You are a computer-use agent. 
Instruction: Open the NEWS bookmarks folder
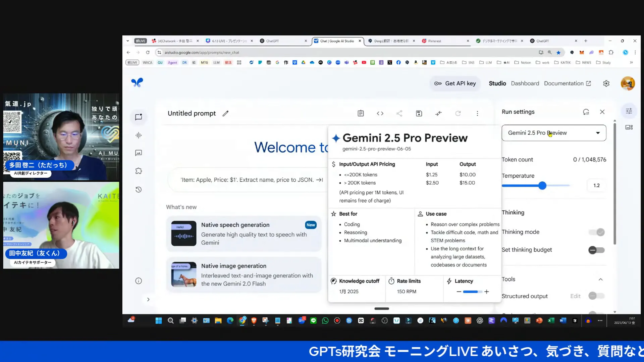pyautogui.click(x=583, y=62)
